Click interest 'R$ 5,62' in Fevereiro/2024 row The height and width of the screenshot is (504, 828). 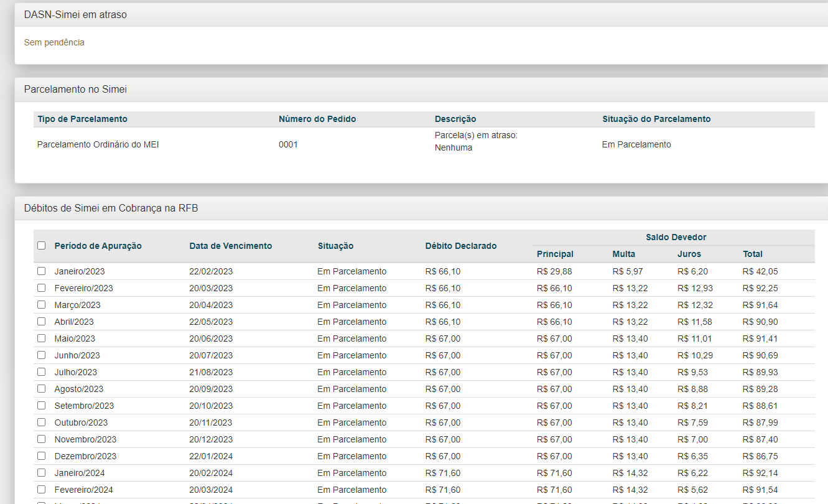(692, 490)
